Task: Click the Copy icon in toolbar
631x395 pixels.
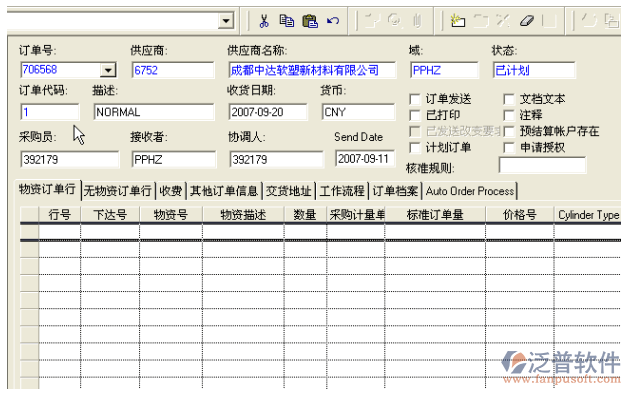Action: (287, 21)
